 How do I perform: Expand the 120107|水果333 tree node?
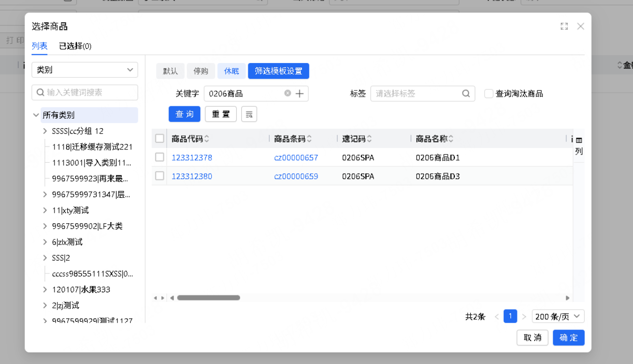click(x=45, y=290)
